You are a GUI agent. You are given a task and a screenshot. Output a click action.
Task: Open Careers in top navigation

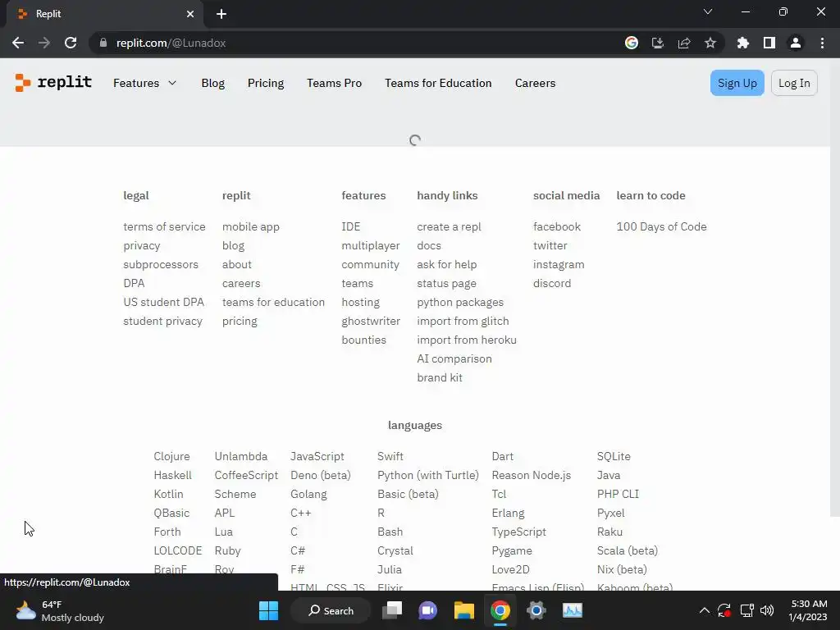[535, 83]
